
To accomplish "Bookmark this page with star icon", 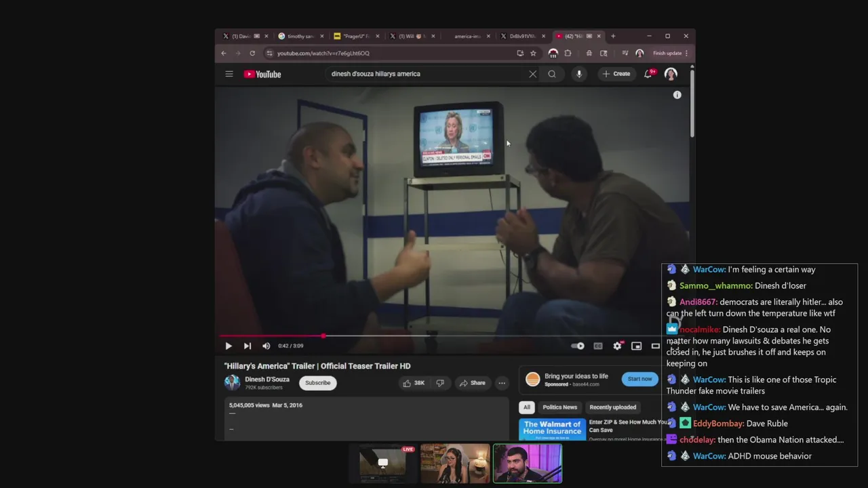I will pyautogui.click(x=533, y=53).
